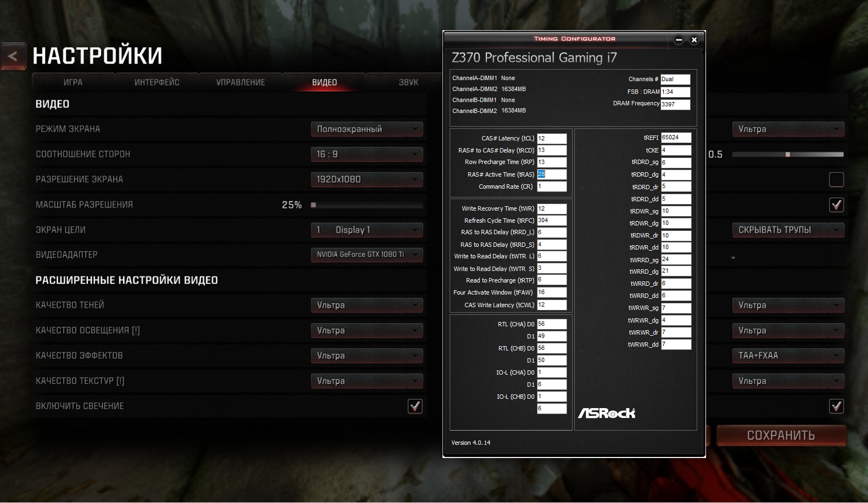Click the DRAM Frequency field
Image resolution: width=868 pixels, height=503 pixels.
[x=675, y=104]
